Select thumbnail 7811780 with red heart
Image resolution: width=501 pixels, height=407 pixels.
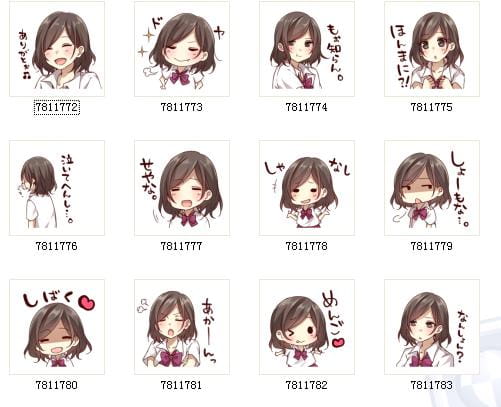[57, 327]
